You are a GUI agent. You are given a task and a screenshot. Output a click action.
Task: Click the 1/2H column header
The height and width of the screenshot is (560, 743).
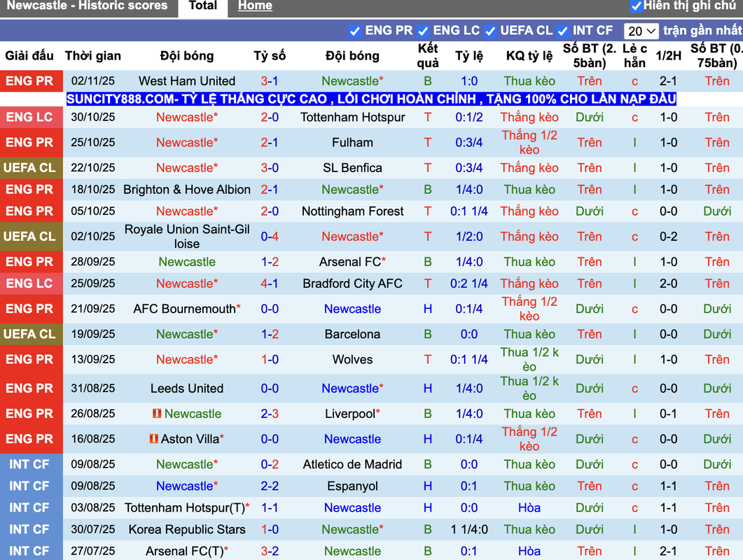[668, 56]
